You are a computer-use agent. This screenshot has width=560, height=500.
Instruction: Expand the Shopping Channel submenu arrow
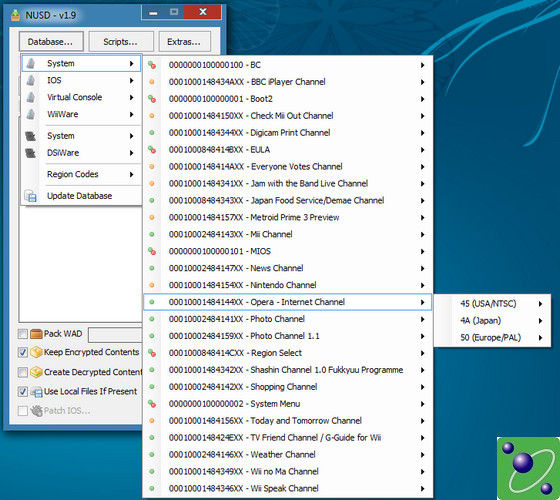[422, 387]
